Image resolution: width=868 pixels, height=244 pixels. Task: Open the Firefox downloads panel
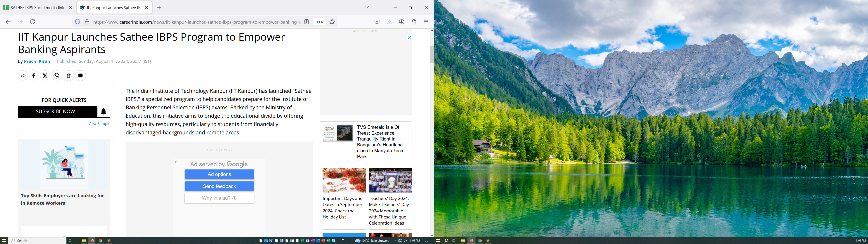click(x=389, y=22)
